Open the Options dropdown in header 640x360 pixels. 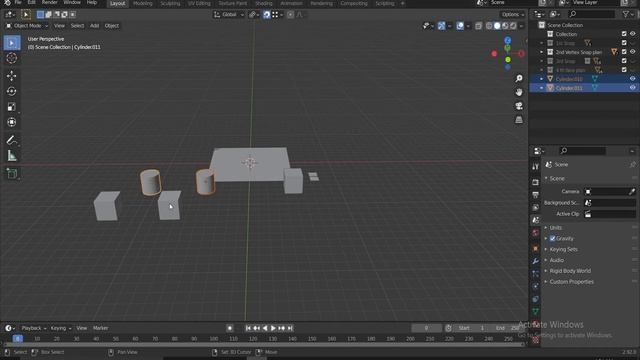coord(513,15)
